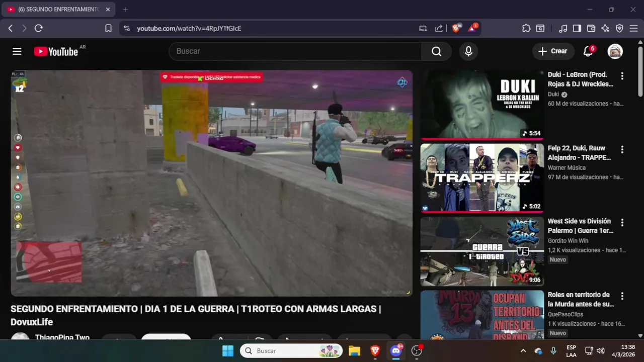The image size is (644, 362).
Task: Open 'West Side vs División Palermo' title
Action: [x=581, y=226]
